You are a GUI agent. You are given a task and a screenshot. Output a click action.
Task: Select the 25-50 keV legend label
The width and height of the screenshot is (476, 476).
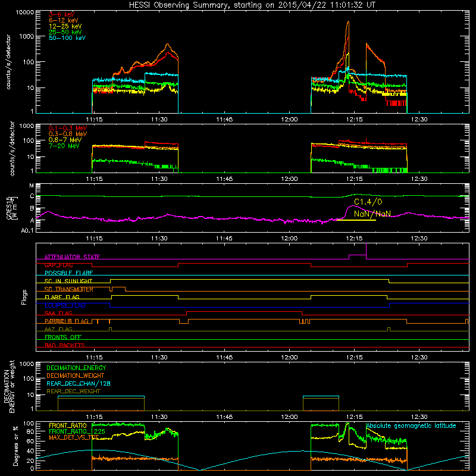click(x=65, y=32)
